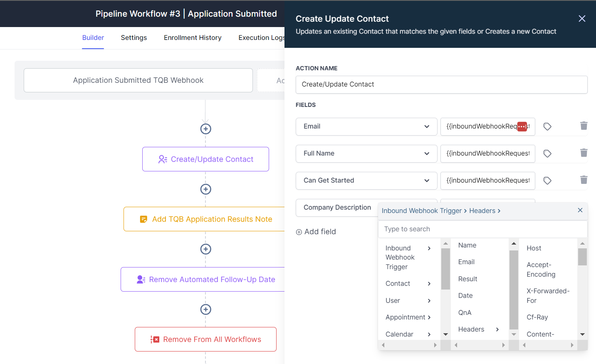596x364 pixels.
Task: Switch to the Builder tab
Action: [x=93, y=38]
